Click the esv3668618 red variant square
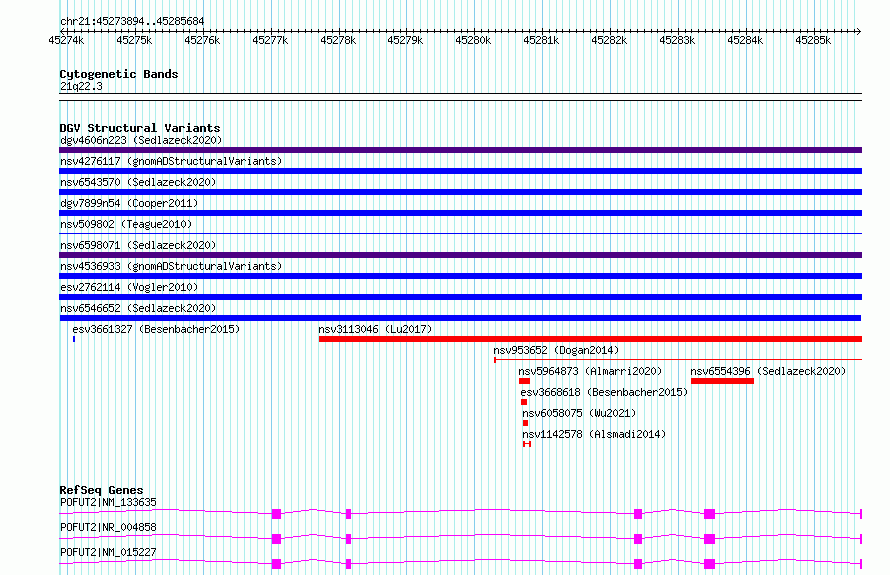Image resolution: width=890 pixels, height=575 pixels. coord(524,402)
